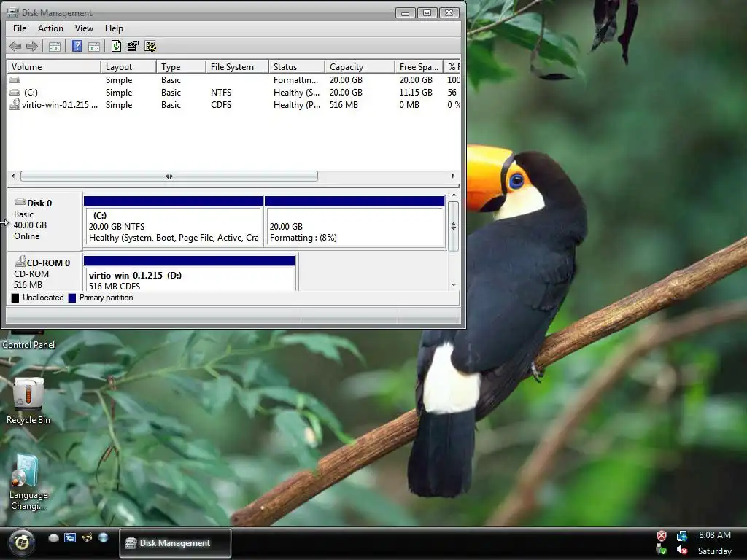Click the down arrow of disk pane scrollbar
The width and height of the screenshot is (747, 560).
pos(454,285)
